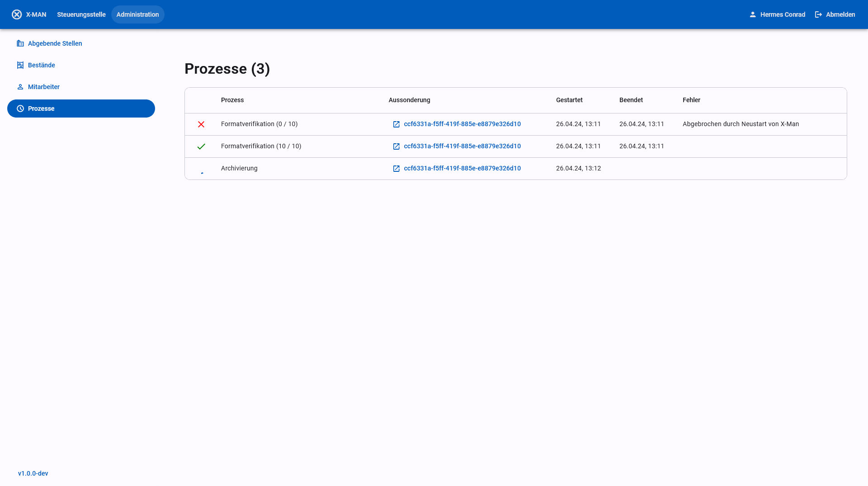
Task: Click the Bestände archive icon
Action: (x=20, y=65)
